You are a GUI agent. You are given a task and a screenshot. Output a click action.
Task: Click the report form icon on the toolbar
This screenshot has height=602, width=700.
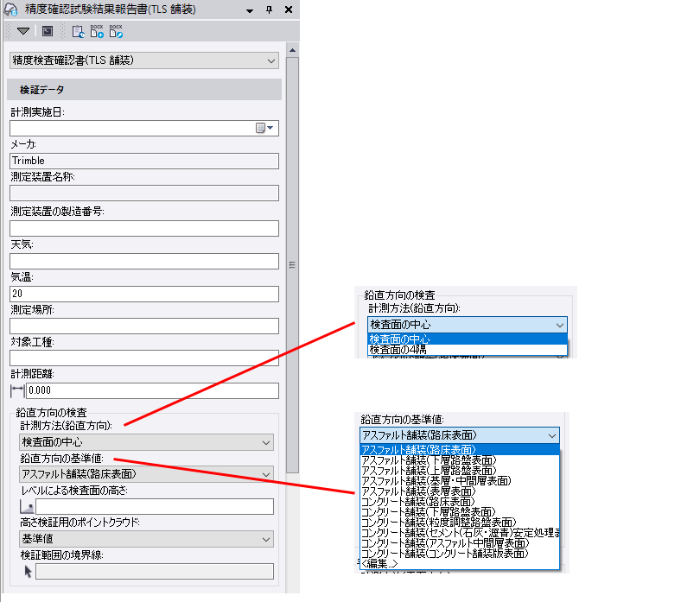coord(77,32)
